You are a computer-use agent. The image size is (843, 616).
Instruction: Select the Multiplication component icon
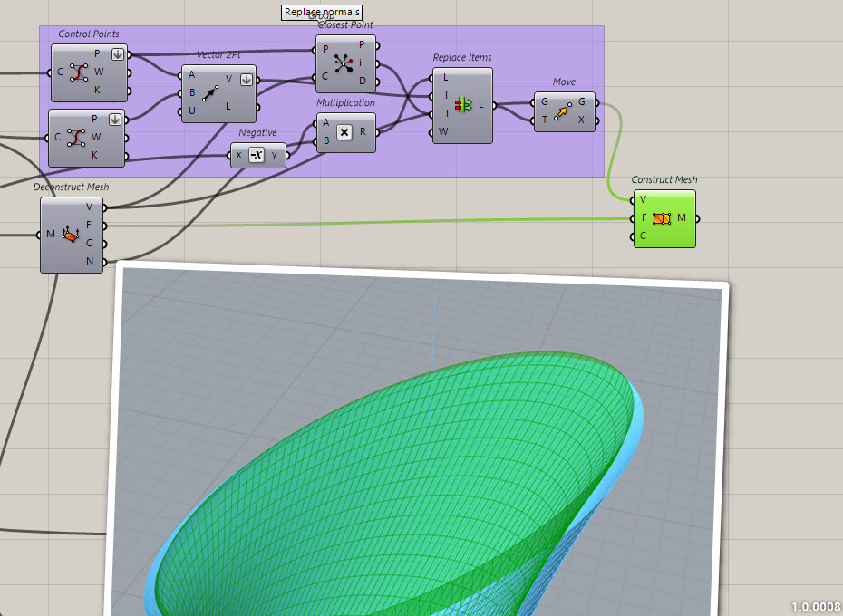344,132
